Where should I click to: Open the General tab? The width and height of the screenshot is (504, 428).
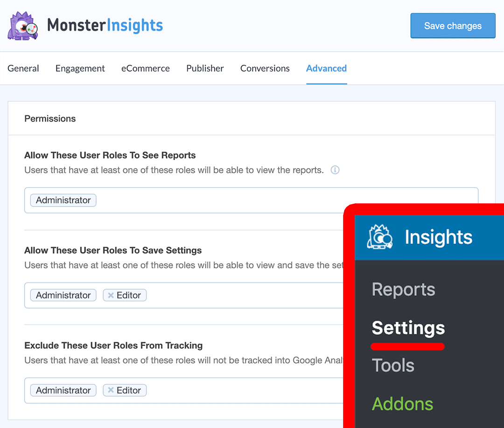point(23,69)
